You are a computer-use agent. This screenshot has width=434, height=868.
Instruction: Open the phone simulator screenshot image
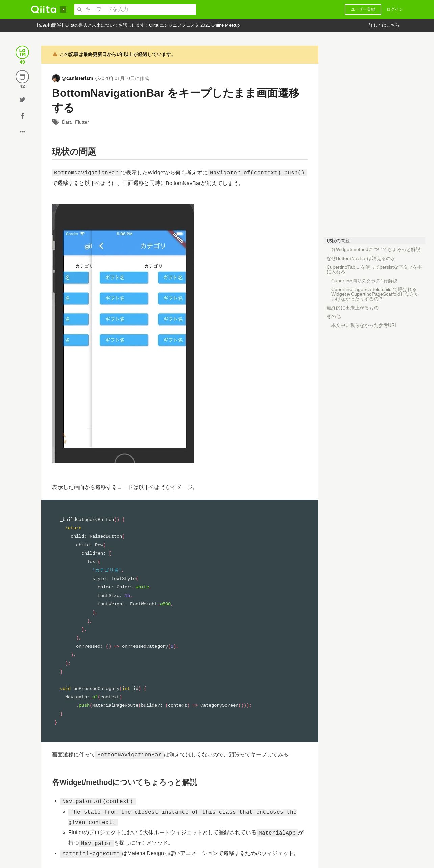[123, 334]
